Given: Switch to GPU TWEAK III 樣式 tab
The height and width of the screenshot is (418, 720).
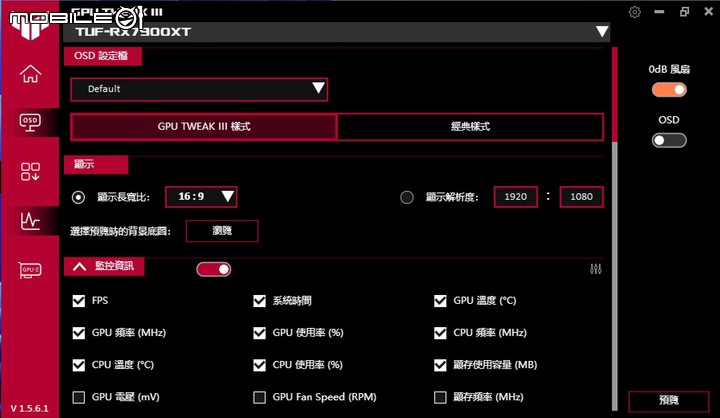Looking at the screenshot, I should (x=204, y=126).
